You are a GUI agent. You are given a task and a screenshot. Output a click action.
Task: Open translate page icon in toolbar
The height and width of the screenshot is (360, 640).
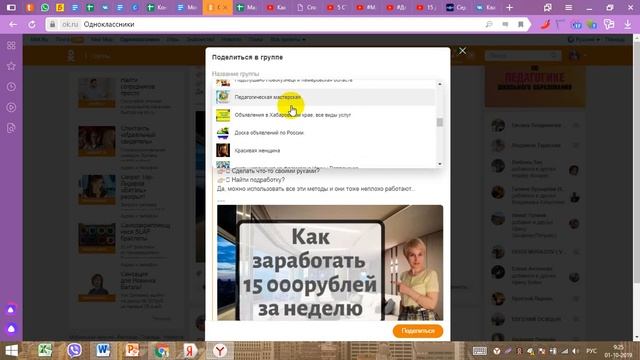coord(609,24)
